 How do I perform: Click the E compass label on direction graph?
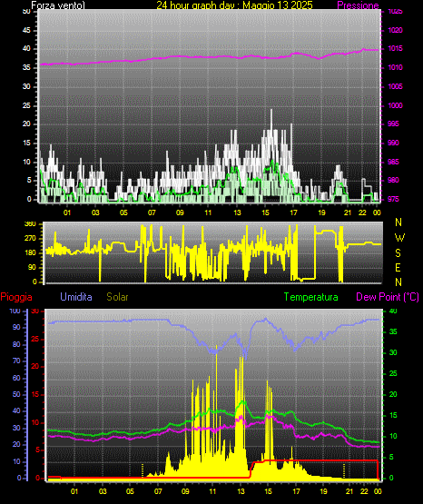398,267
